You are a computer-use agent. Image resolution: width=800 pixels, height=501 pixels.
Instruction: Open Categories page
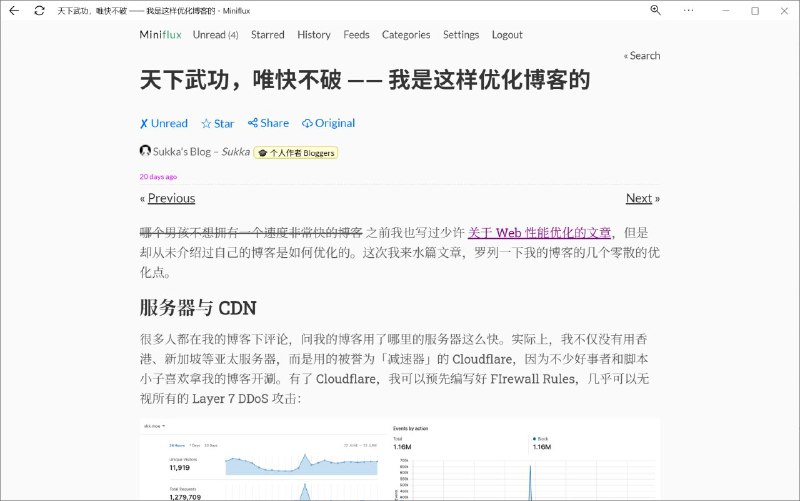pyautogui.click(x=406, y=34)
